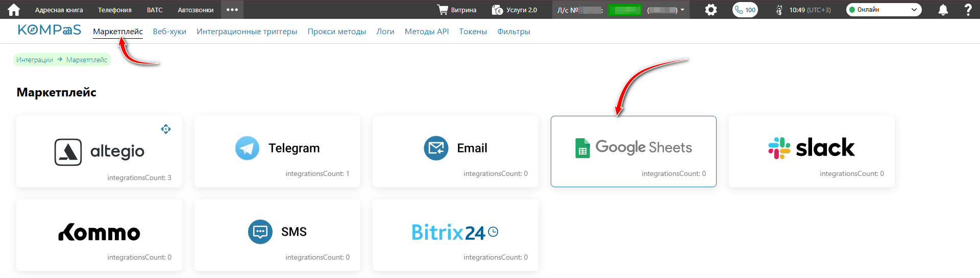Screen dimensions: 980x278
Task: Switch to Интеграционные триггеры tab
Action: [247, 32]
